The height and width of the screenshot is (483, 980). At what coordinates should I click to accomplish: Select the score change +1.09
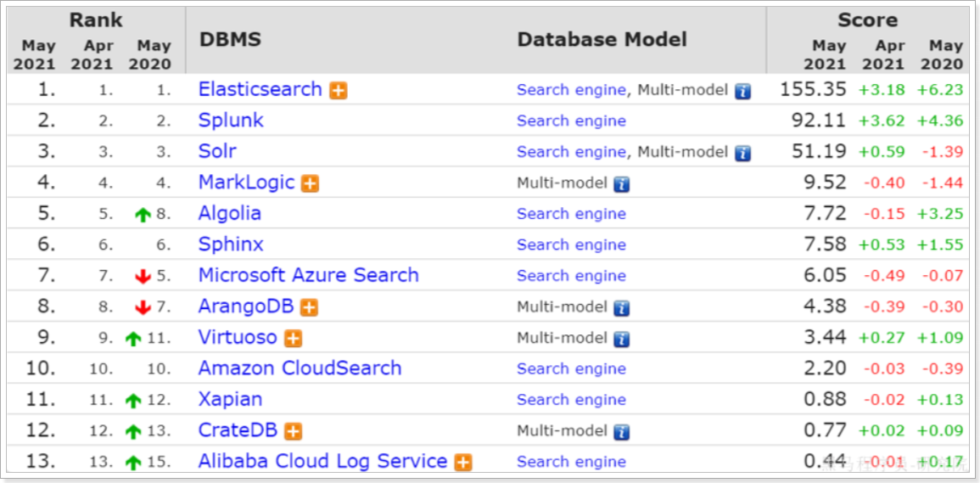940,338
